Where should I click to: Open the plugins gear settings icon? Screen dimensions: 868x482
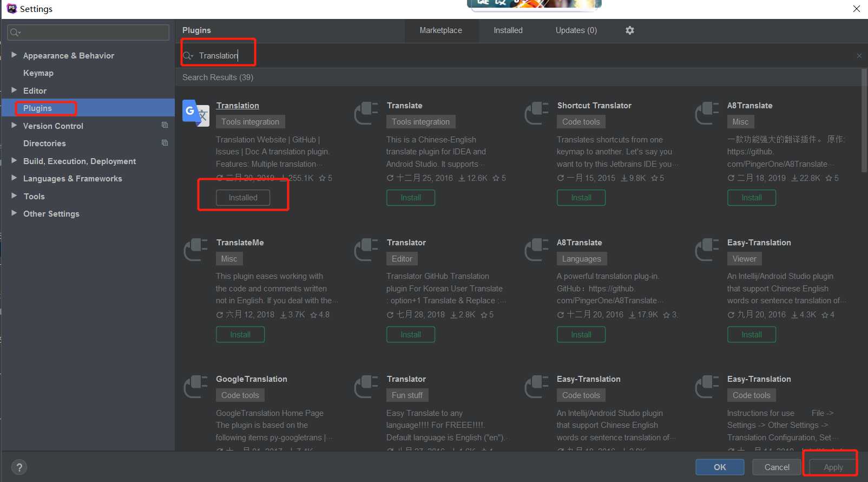click(629, 30)
